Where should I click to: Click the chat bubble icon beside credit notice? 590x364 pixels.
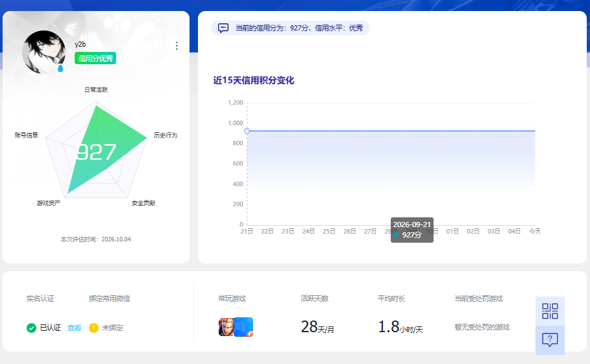point(223,28)
